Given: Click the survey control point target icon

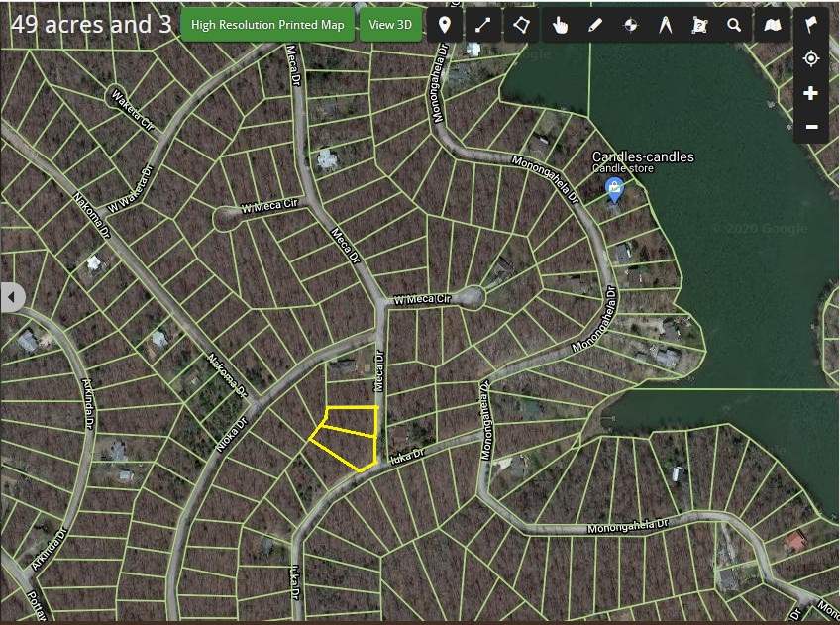Looking at the screenshot, I should point(629,26).
